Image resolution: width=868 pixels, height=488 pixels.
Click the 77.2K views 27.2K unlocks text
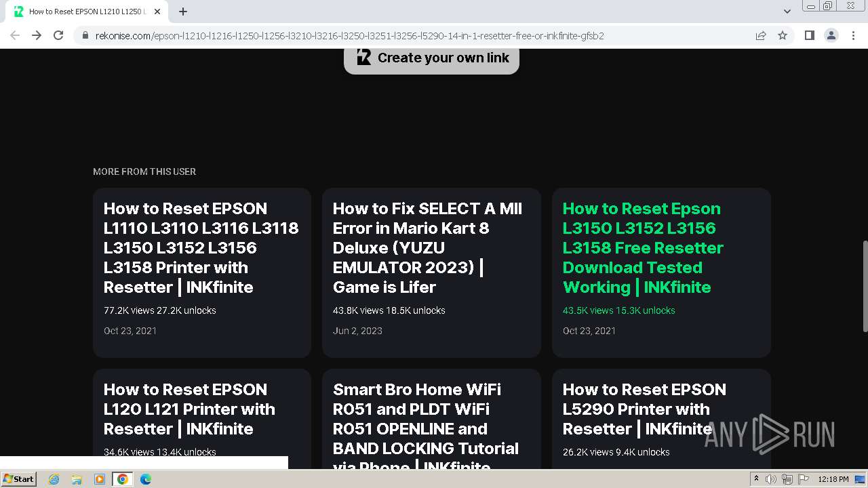point(160,310)
